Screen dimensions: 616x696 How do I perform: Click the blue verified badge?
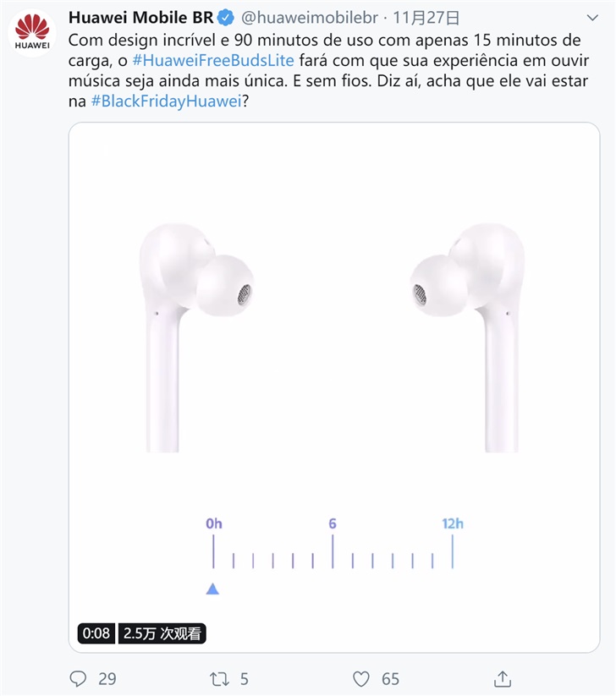pyautogui.click(x=226, y=18)
